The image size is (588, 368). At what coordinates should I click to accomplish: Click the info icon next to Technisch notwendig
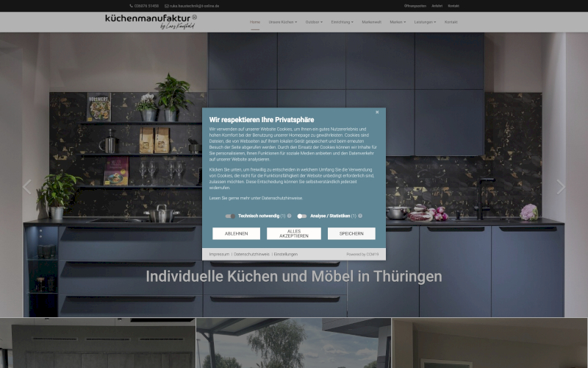(290, 216)
